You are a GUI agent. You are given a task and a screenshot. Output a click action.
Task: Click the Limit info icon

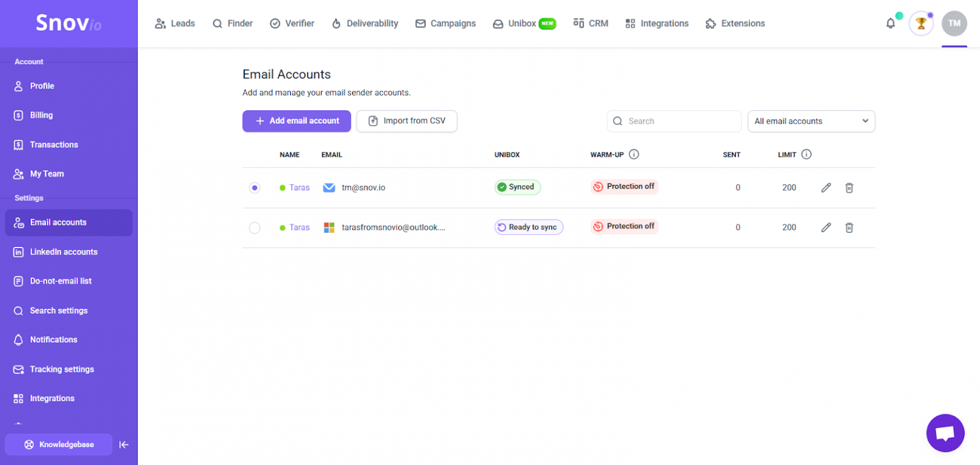(806, 154)
